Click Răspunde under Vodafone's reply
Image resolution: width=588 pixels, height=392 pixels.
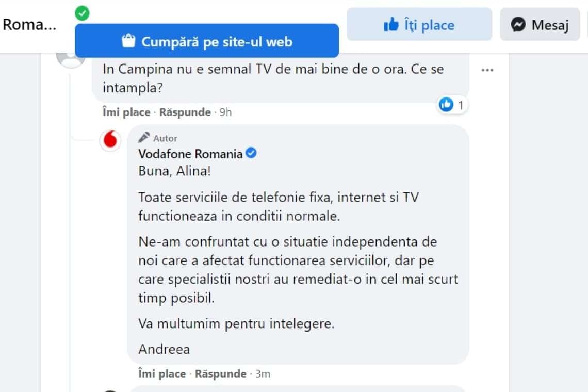[x=221, y=373]
